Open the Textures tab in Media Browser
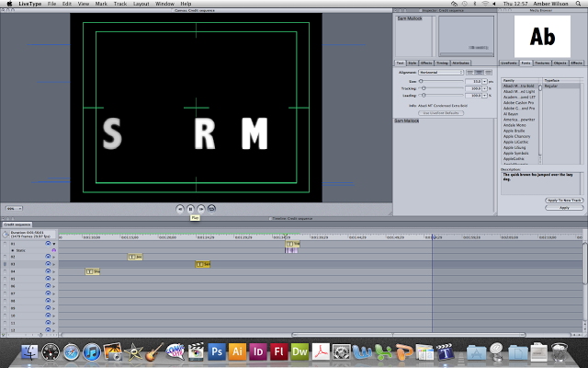The height and width of the screenshot is (368, 588). pos(542,63)
